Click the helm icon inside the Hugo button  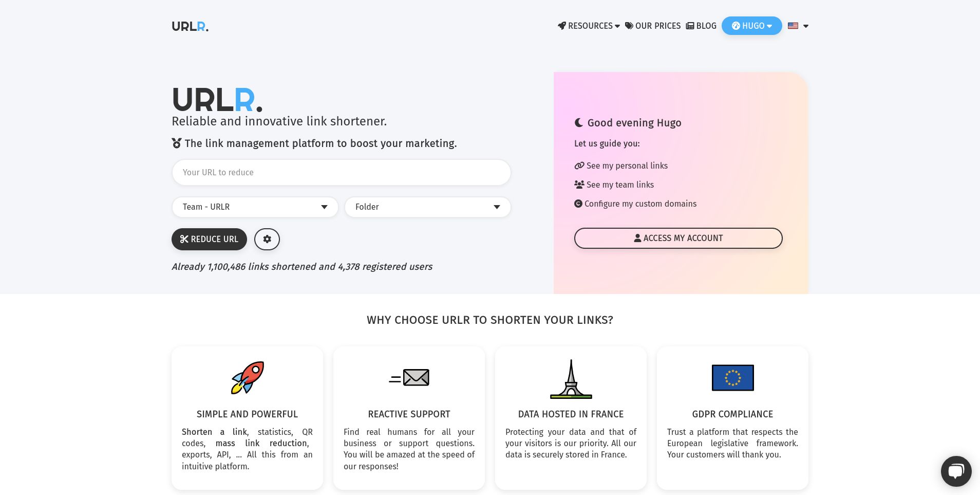point(736,26)
